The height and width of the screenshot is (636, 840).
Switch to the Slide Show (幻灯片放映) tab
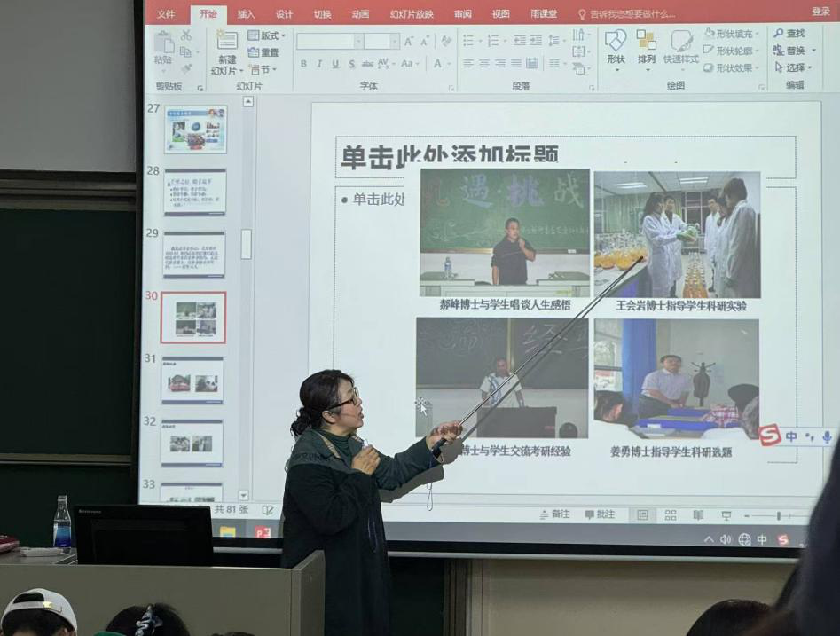[412, 14]
